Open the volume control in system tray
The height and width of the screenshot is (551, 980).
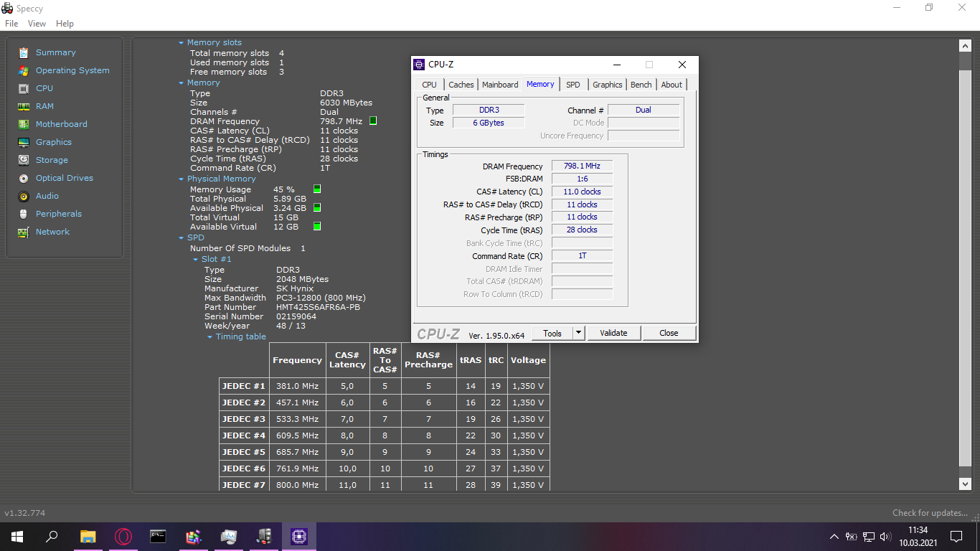coord(885,536)
